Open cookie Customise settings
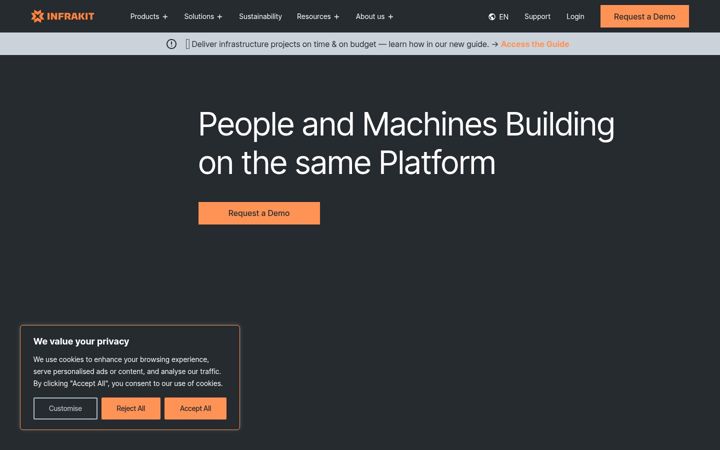The width and height of the screenshot is (720, 450). click(65, 408)
